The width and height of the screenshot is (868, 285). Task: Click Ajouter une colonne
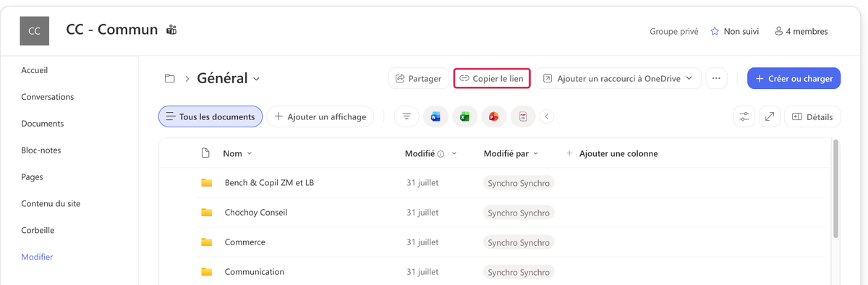pyautogui.click(x=612, y=153)
